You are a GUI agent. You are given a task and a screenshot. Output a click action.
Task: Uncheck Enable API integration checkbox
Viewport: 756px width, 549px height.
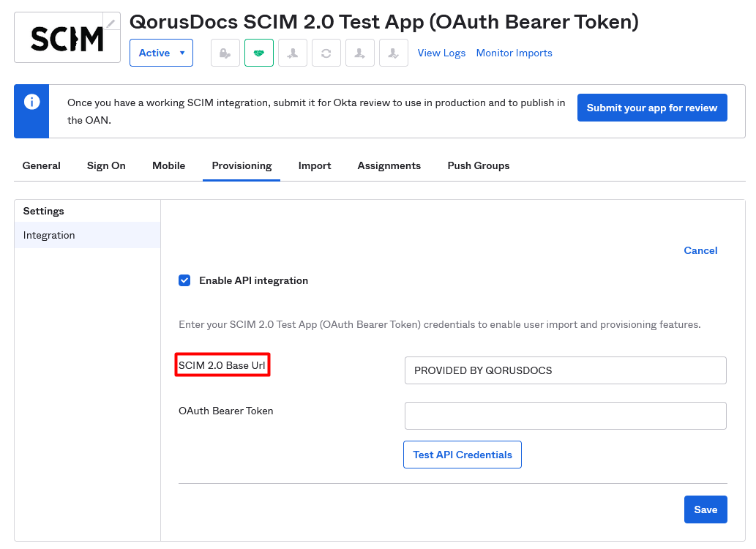coord(184,280)
